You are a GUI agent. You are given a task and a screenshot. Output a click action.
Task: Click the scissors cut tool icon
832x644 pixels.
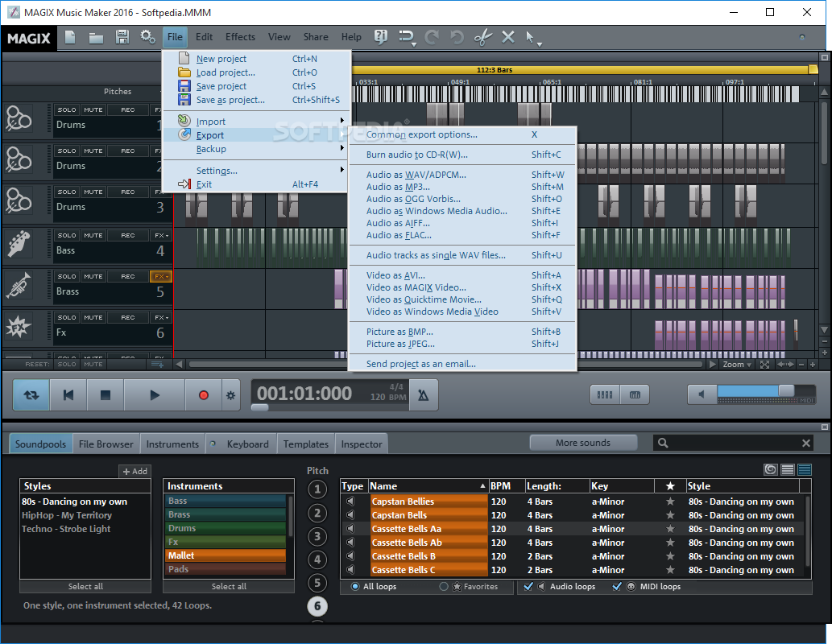(483, 37)
